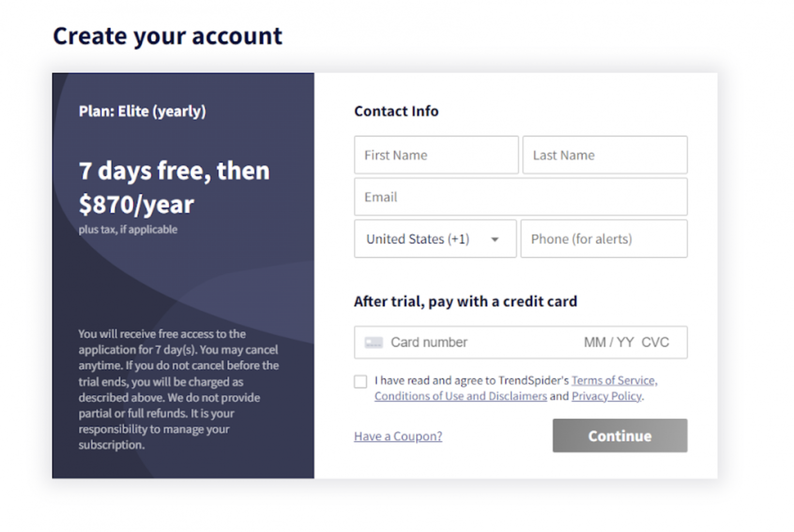Open the Have a Coupon? link

click(x=398, y=436)
